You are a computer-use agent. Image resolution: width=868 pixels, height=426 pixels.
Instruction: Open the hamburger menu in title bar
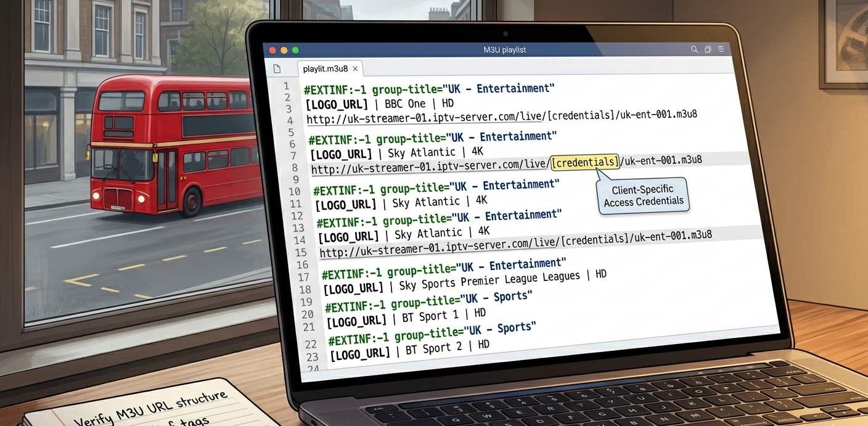721,49
